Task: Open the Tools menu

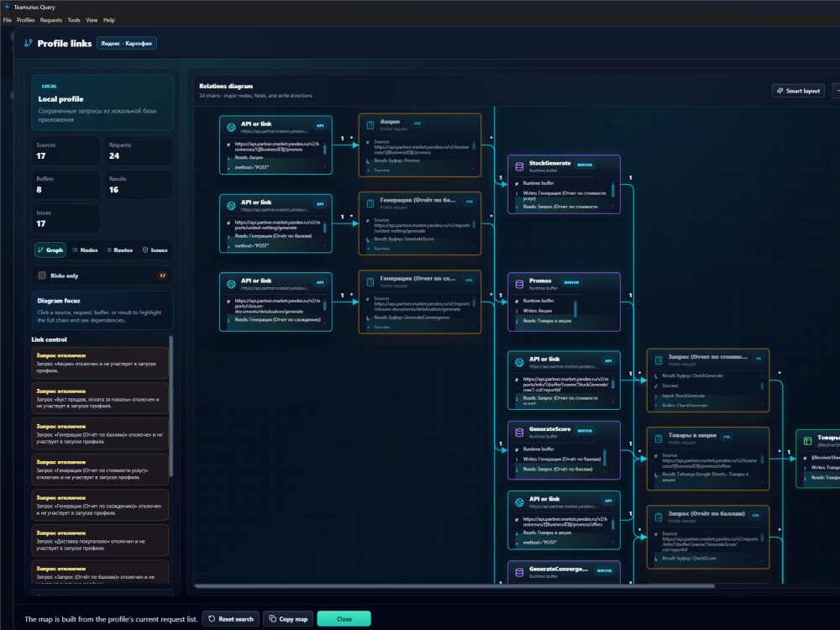Action: [74, 20]
